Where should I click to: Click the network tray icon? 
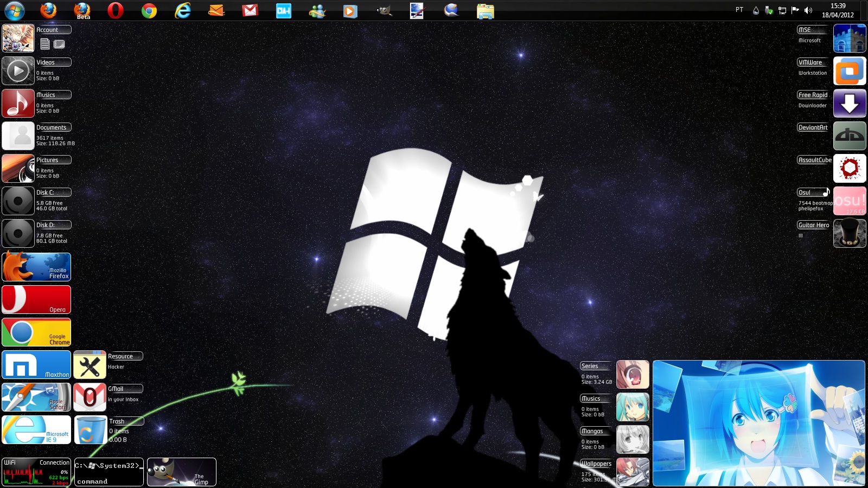click(x=782, y=10)
